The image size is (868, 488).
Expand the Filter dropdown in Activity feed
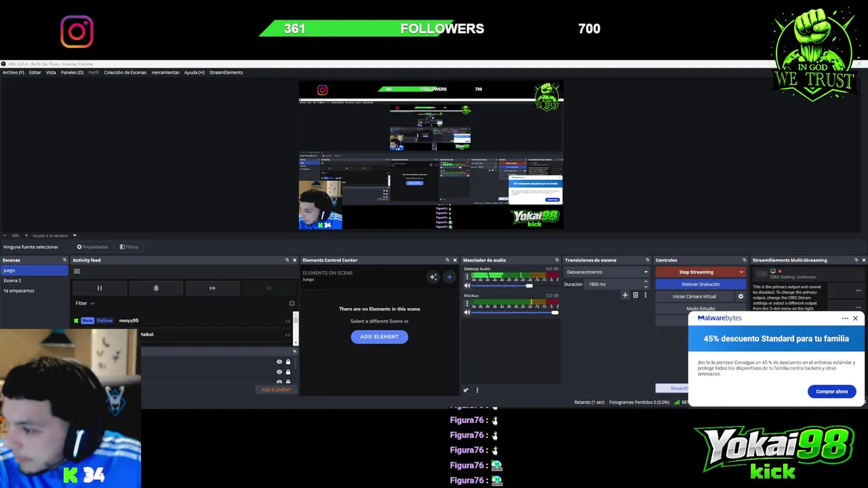pos(85,304)
